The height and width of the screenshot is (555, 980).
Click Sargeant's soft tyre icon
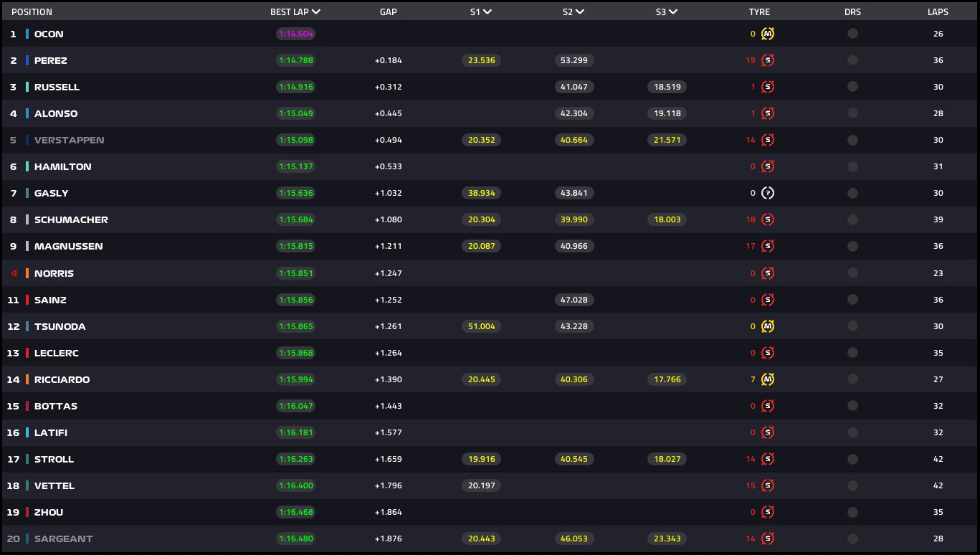(768, 539)
